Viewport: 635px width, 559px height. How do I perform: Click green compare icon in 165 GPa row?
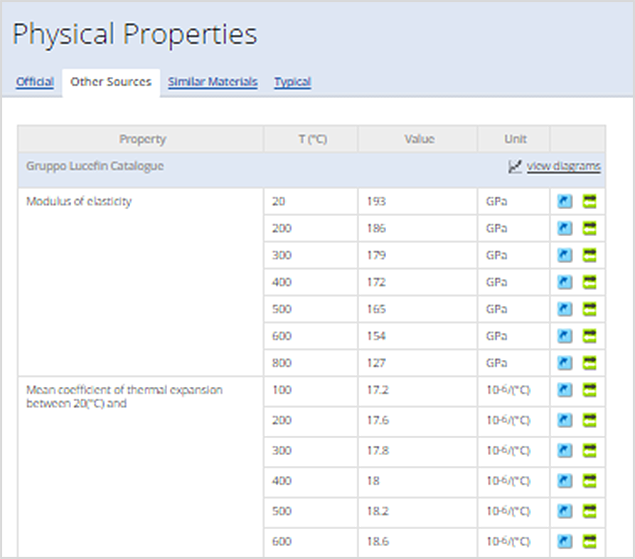590,309
